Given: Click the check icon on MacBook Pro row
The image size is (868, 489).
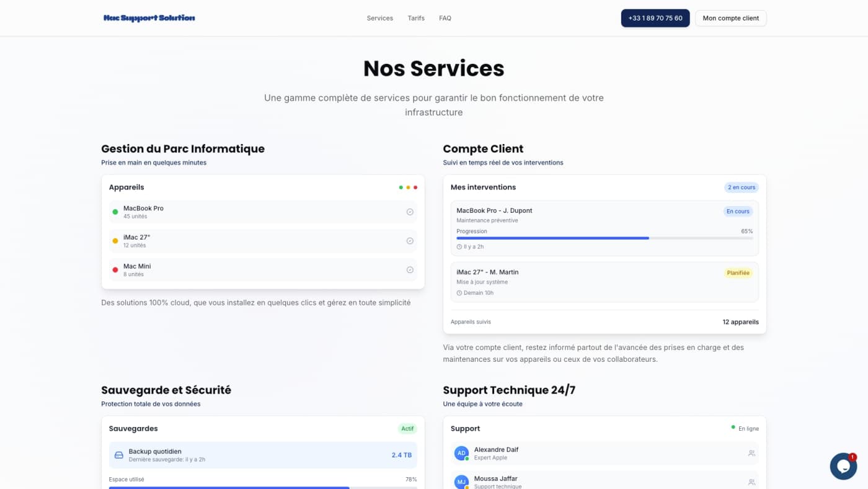Looking at the screenshot, I should click(410, 212).
